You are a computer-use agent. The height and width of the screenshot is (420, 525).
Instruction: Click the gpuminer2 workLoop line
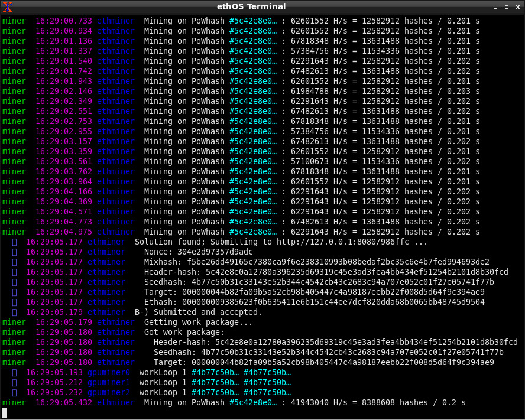point(152,393)
